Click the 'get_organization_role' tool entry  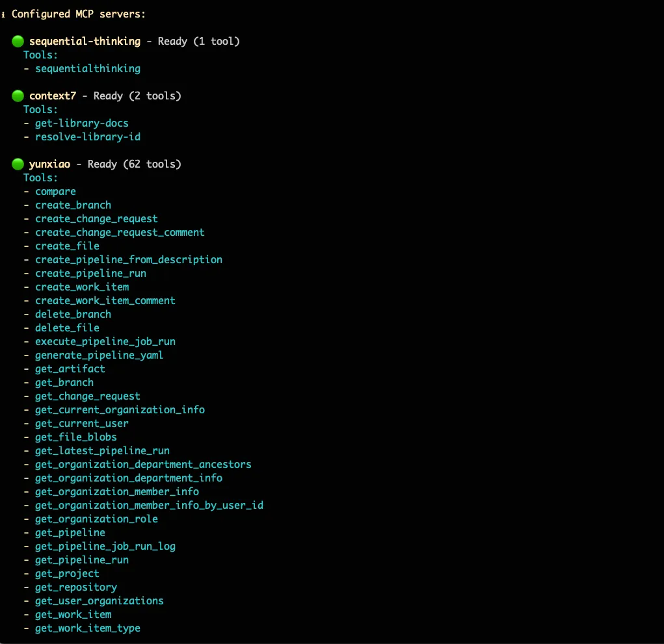pos(96,519)
